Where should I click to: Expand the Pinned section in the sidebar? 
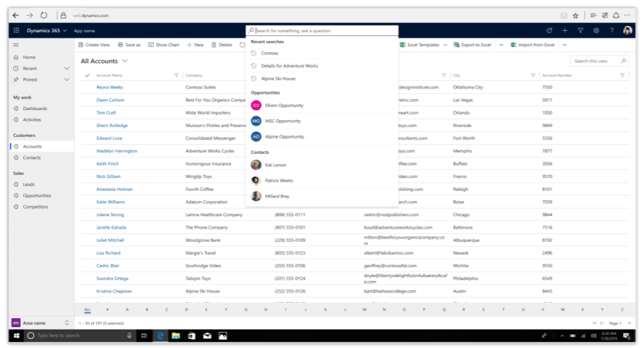click(x=66, y=79)
